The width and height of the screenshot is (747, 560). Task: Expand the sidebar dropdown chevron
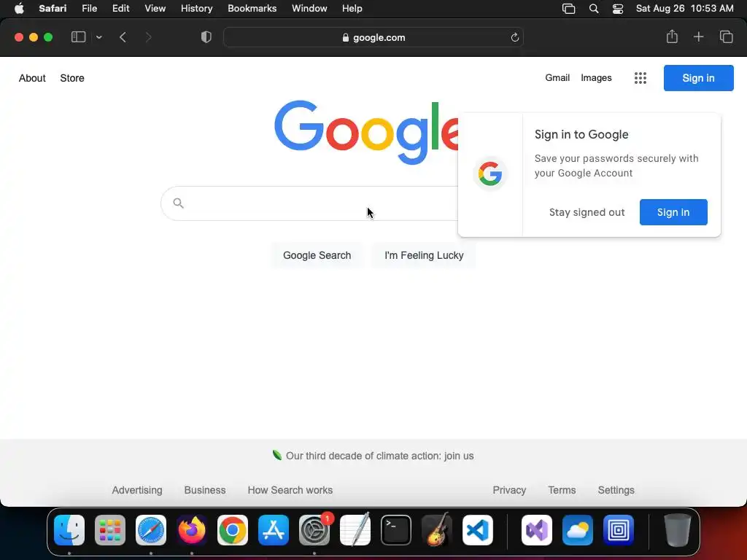98,37
